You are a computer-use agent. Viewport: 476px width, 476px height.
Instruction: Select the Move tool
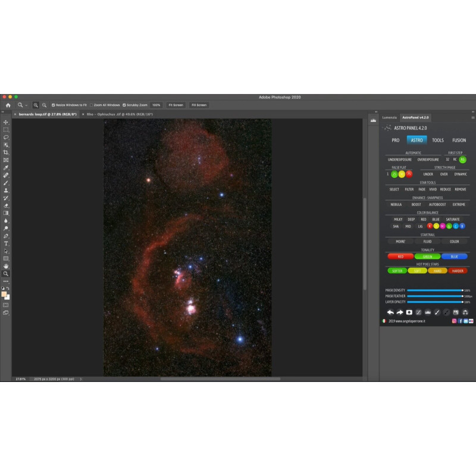click(x=6, y=122)
